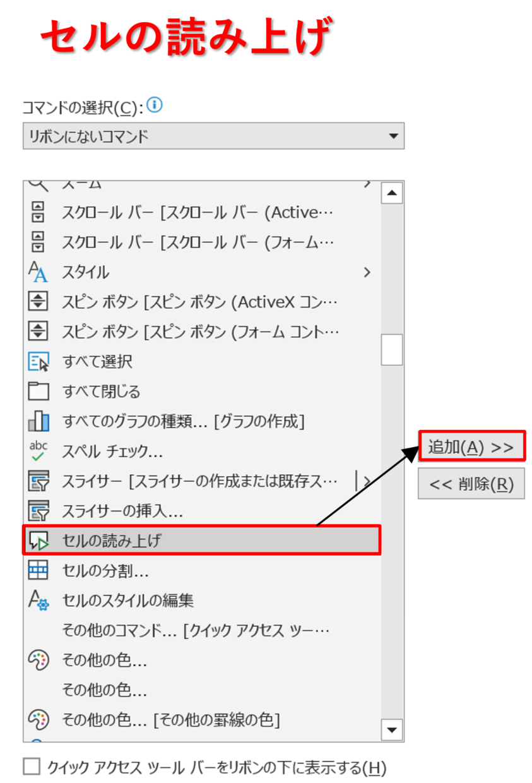Click the すべて選択 icon
This screenshot has width=532, height=783.
tap(38, 361)
